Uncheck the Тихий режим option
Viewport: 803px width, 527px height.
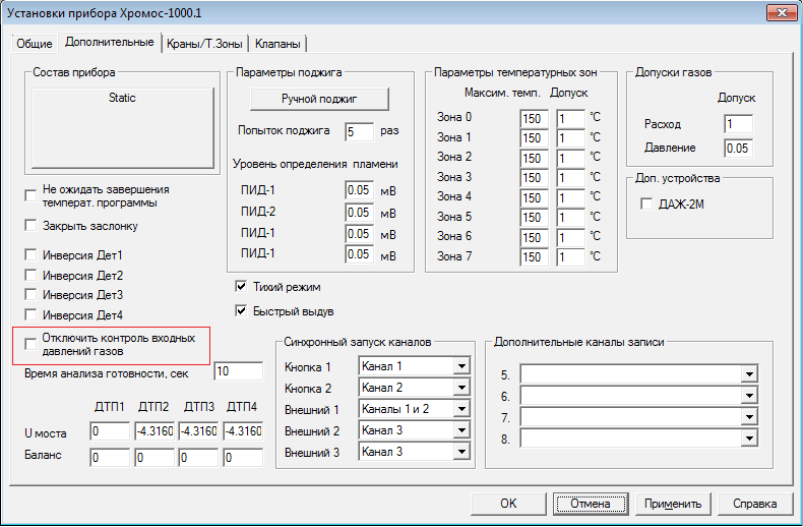(x=240, y=286)
